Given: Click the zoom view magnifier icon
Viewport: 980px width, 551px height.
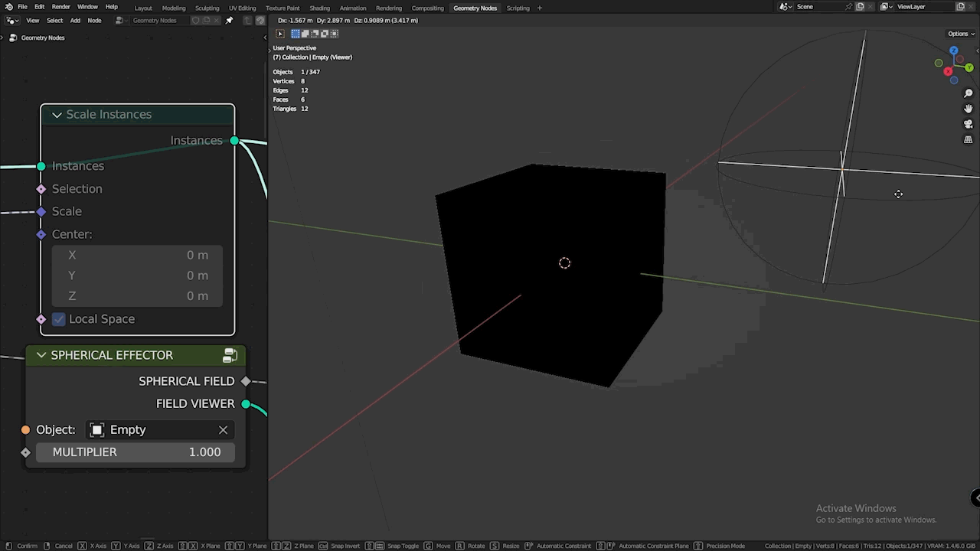Looking at the screenshot, I should [x=969, y=93].
